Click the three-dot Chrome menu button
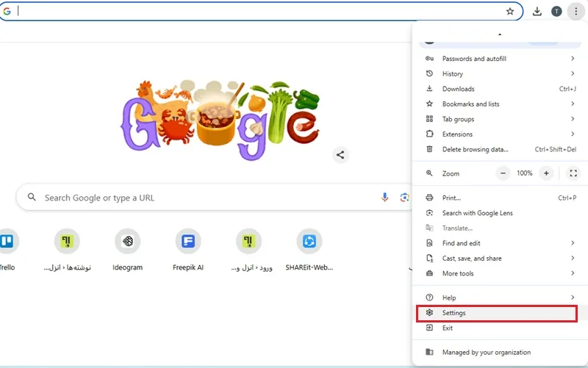This screenshot has height=368, width=588. (x=576, y=12)
